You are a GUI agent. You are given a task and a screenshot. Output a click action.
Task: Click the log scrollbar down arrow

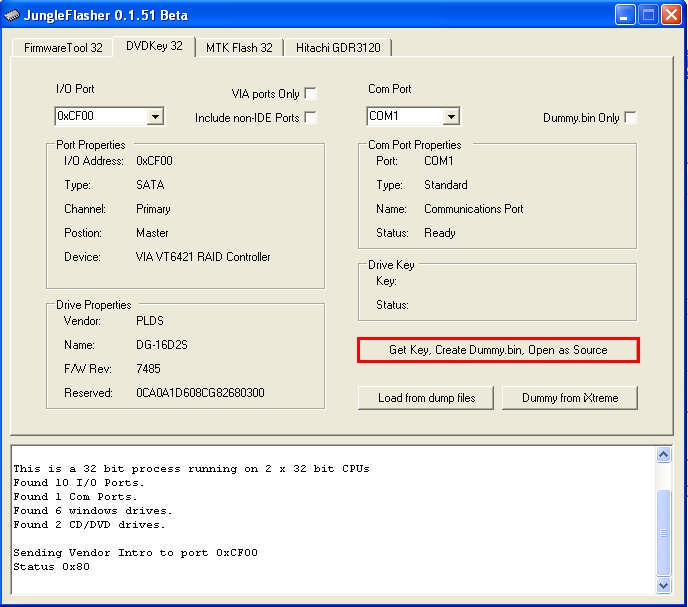(x=663, y=585)
